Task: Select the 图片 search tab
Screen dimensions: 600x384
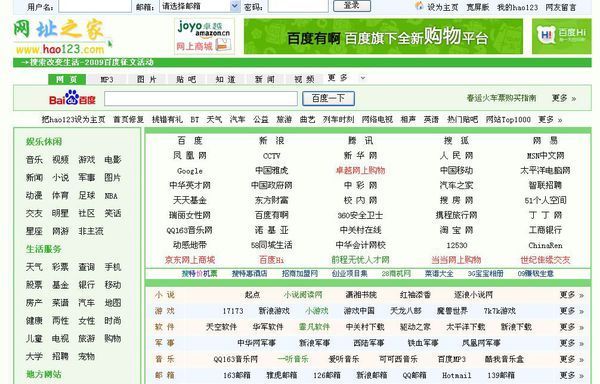Action: pyautogui.click(x=147, y=79)
